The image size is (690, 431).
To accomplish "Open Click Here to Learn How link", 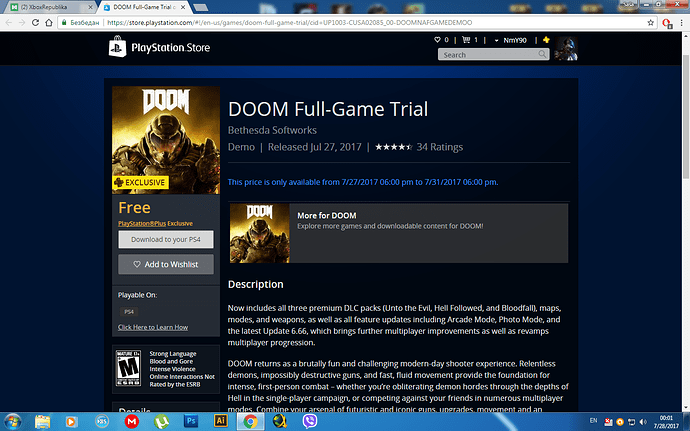I will [x=153, y=327].
